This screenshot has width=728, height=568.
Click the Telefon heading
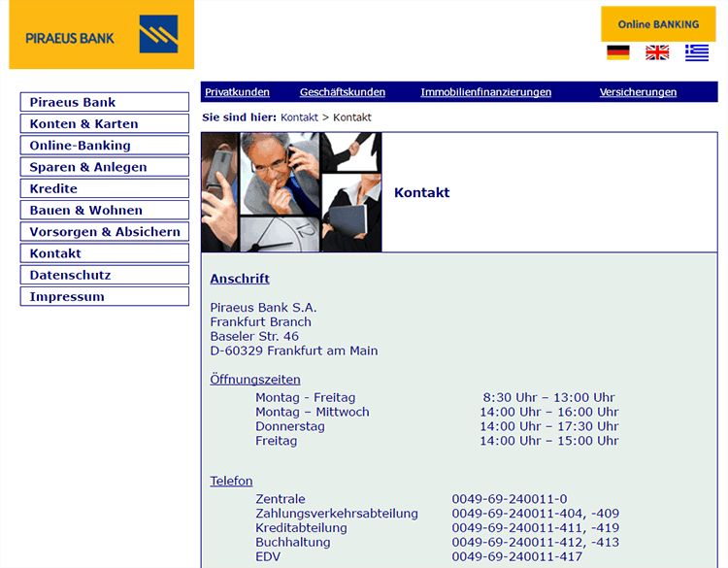click(231, 481)
